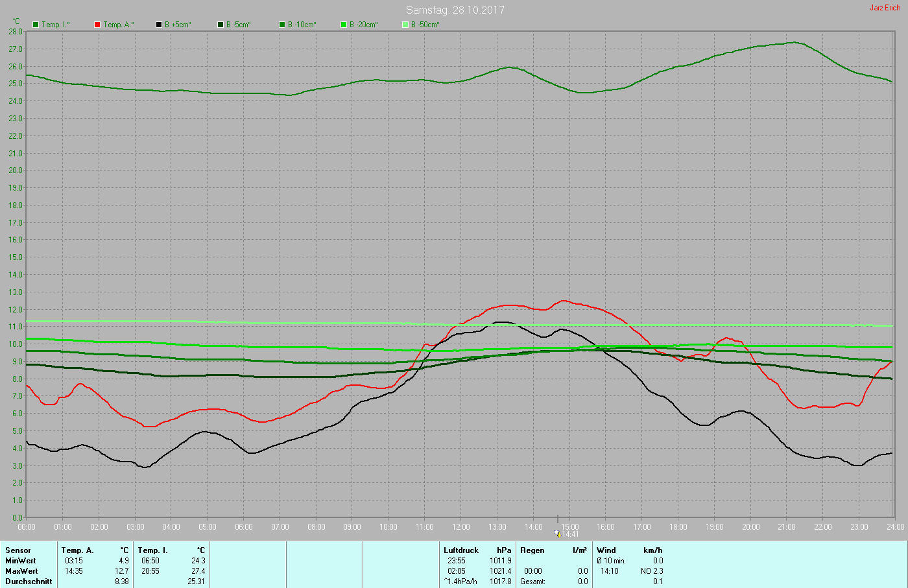
Task: Click the Temp. A. minimum value 4.9
Action: coord(123,561)
